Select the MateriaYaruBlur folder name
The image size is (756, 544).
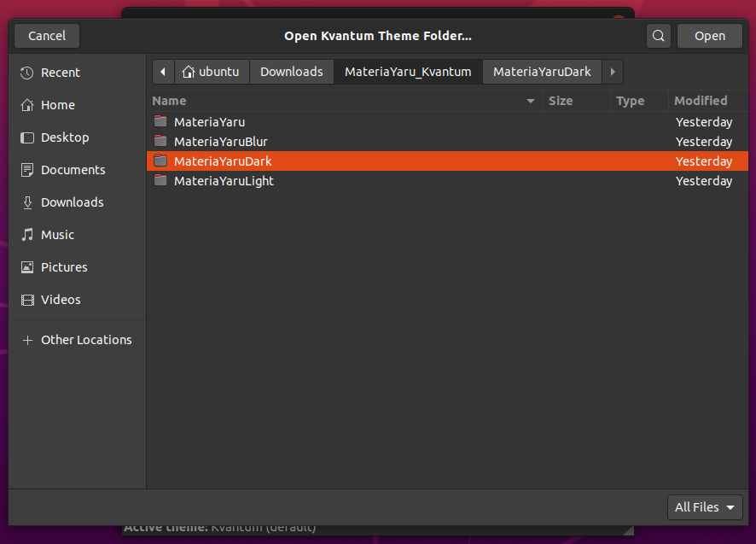pos(220,142)
